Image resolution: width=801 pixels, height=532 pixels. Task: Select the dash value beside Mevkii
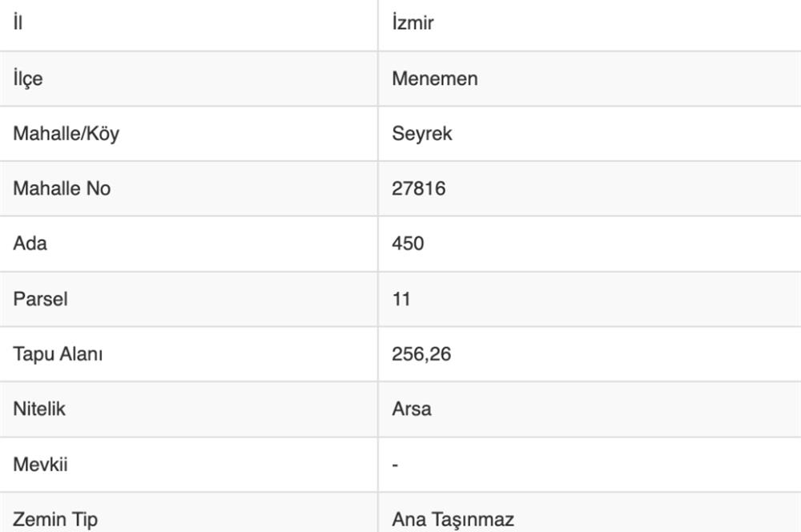pos(396,464)
